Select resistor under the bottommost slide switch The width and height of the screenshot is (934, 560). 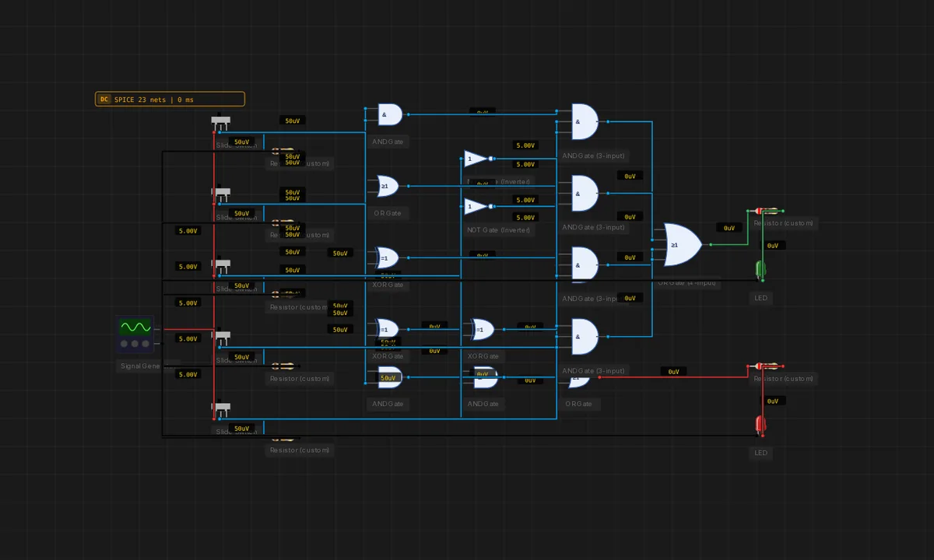[x=283, y=438]
